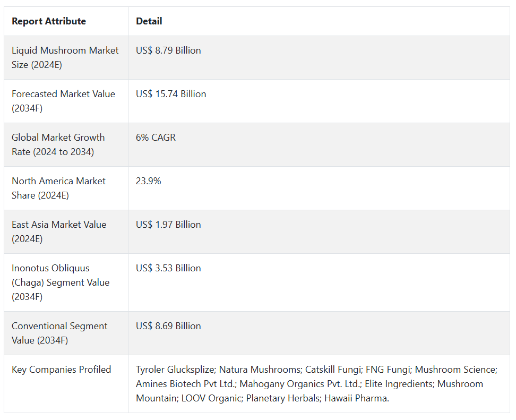Select the Inonotus Obliquus (Chaga) Segment cell
The width and height of the screenshot is (516, 420).
pyautogui.click(x=61, y=282)
